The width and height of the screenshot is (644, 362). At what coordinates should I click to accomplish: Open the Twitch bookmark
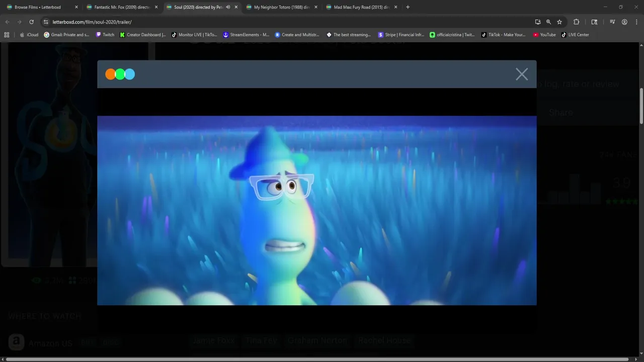tap(105, 35)
